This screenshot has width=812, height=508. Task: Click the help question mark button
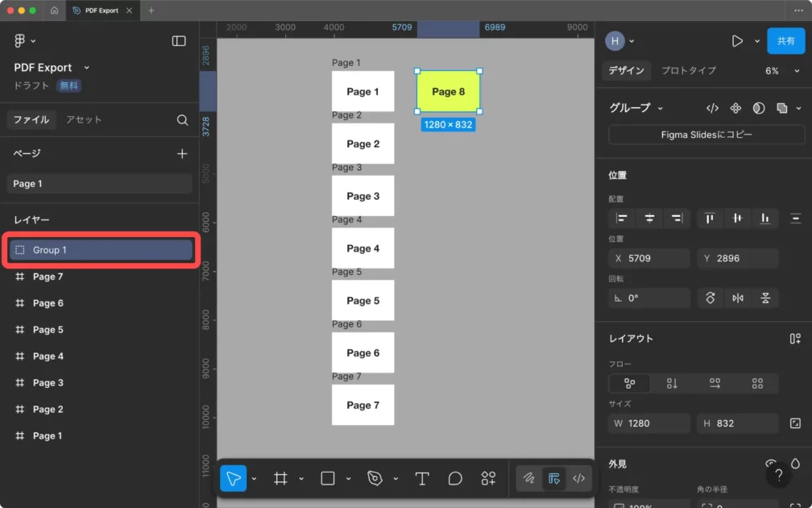pyautogui.click(x=778, y=476)
